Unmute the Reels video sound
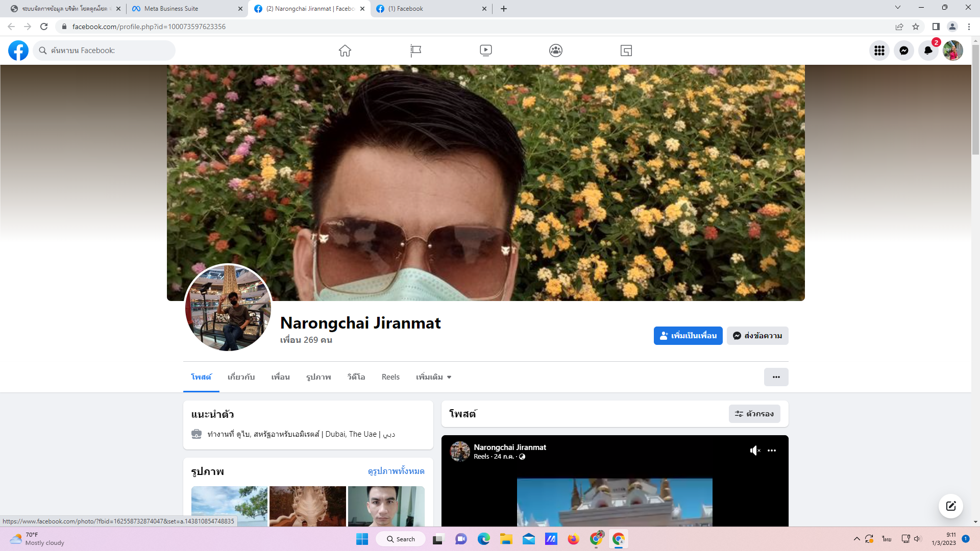 coord(755,450)
